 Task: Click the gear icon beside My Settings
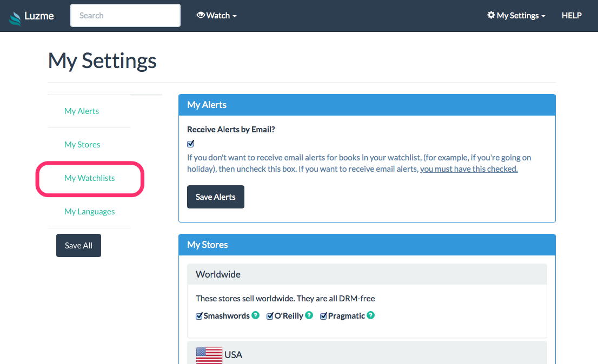click(491, 15)
